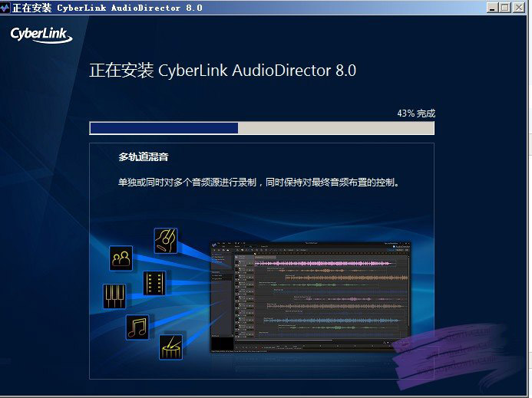
Task: Click the guitar instrument icon
Action: click(x=166, y=241)
